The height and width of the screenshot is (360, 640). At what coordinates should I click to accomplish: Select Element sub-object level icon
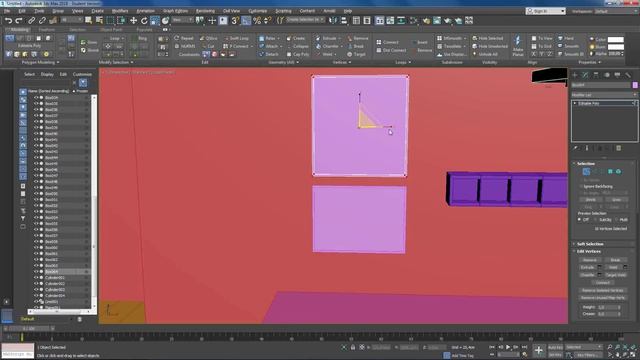click(x=618, y=171)
